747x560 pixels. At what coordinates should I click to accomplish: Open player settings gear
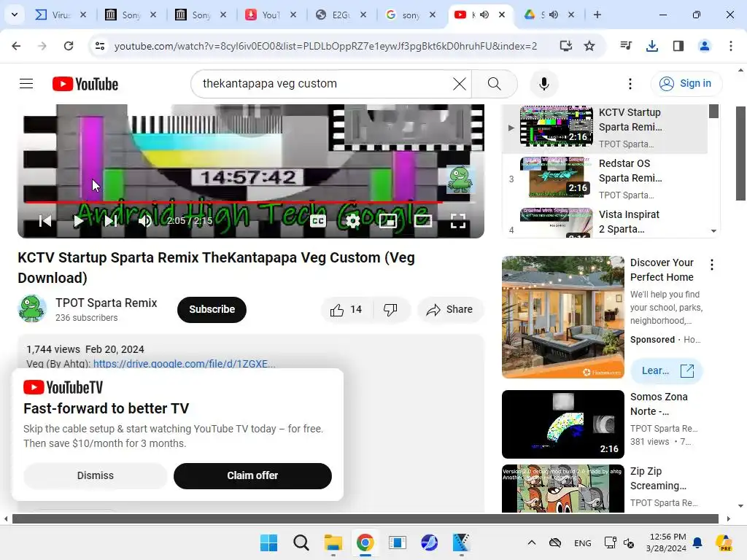click(352, 221)
